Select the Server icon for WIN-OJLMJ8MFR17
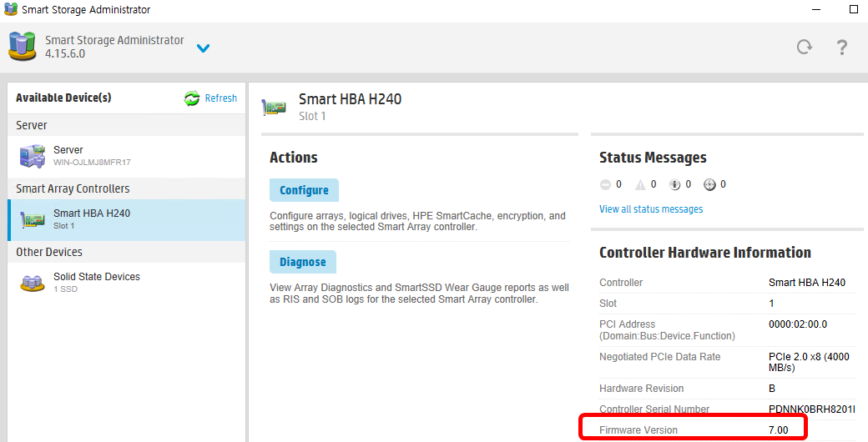This screenshot has width=868, height=442. [x=32, y=156]
